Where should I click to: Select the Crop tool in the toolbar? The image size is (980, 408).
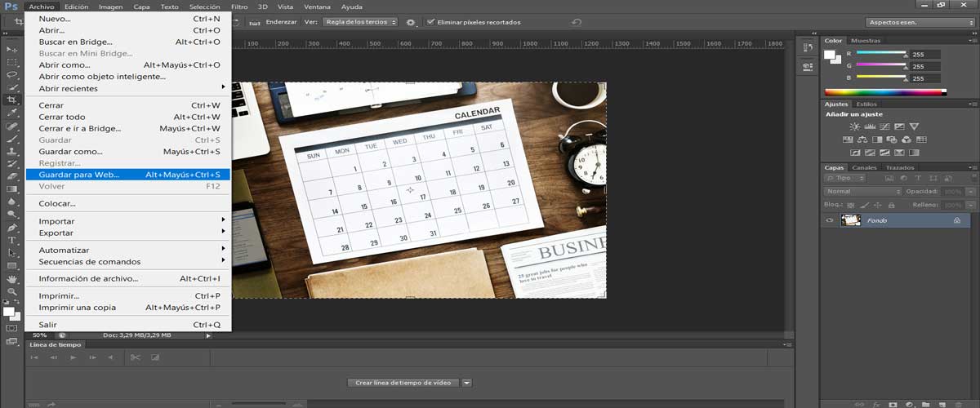pyautogui.click(x=12, y=100)
